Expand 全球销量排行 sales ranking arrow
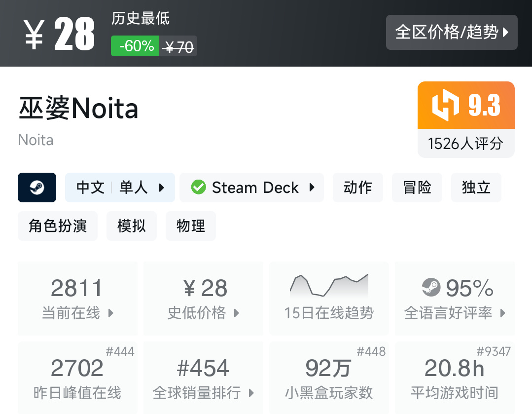This screenshot has width=532, height=414. point(251,393)
